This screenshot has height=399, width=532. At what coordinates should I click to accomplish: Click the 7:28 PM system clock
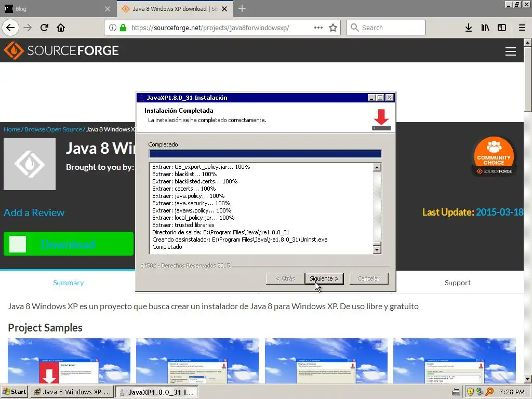tap(512, 392)
